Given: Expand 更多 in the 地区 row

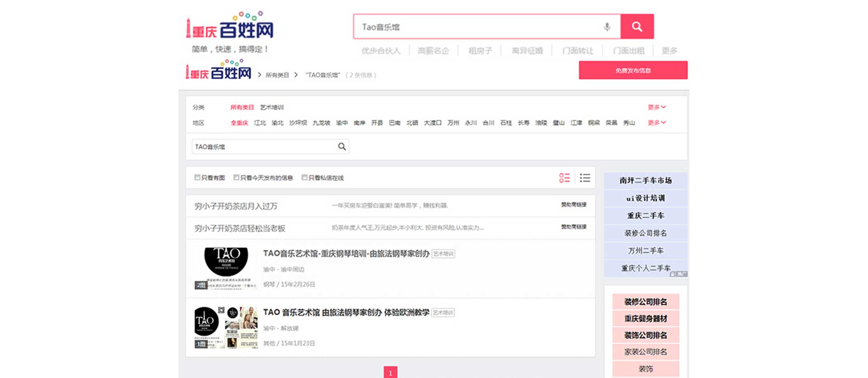Looking at the screenshot, I should [x=656, y=123].
